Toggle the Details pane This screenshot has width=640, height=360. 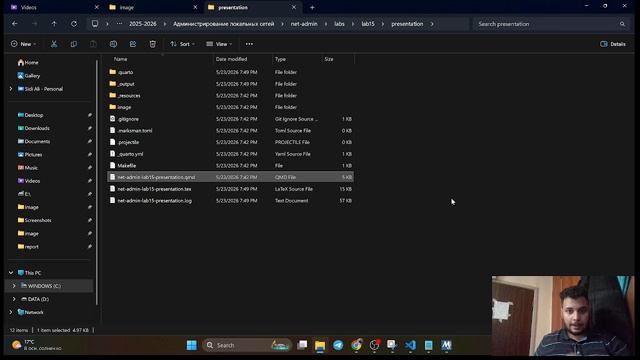click(613, 44)
